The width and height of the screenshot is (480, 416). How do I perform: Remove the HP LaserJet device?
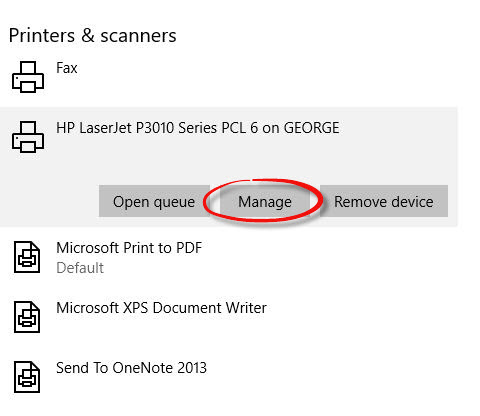click(384, 201)
